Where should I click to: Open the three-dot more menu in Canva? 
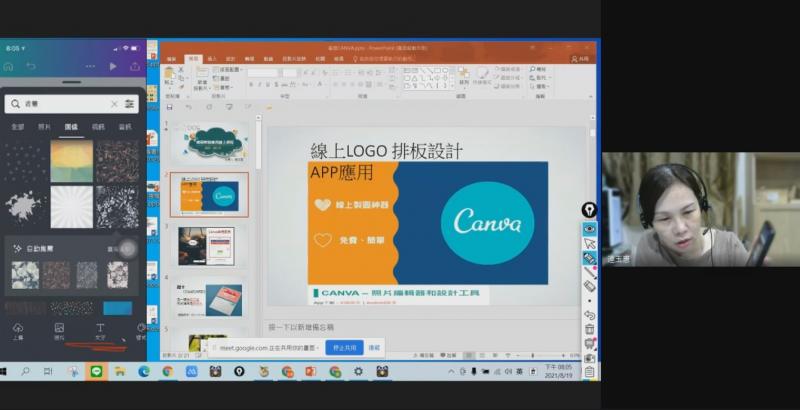click(90, 67)
